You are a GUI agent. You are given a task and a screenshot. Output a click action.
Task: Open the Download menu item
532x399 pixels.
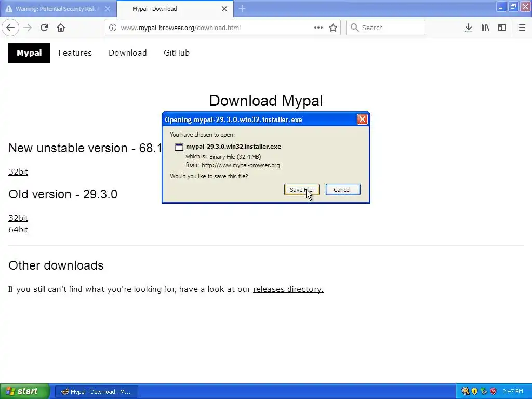[x=128, y=53]
